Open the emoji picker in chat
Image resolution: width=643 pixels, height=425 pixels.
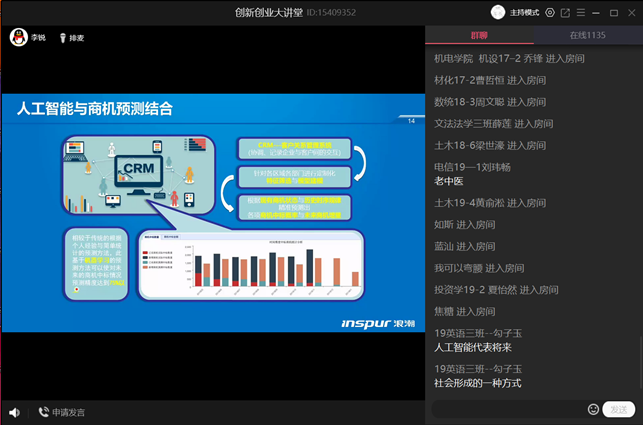[593, 409]
